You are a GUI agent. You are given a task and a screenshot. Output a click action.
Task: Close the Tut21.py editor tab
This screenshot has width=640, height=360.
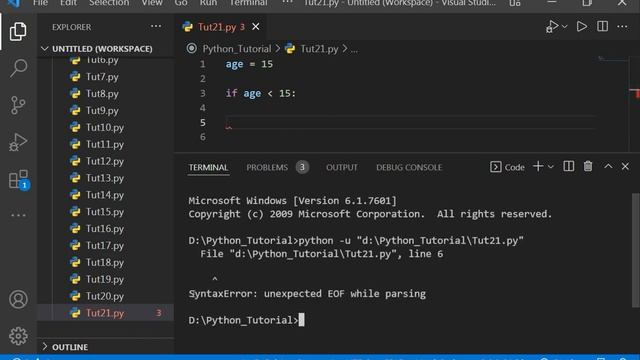coord(256,27)
